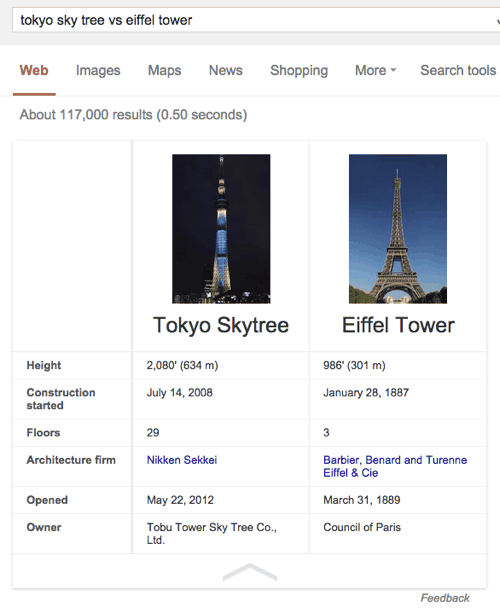Open Search tools
This screenshot has height=613, width=500.
458,70
